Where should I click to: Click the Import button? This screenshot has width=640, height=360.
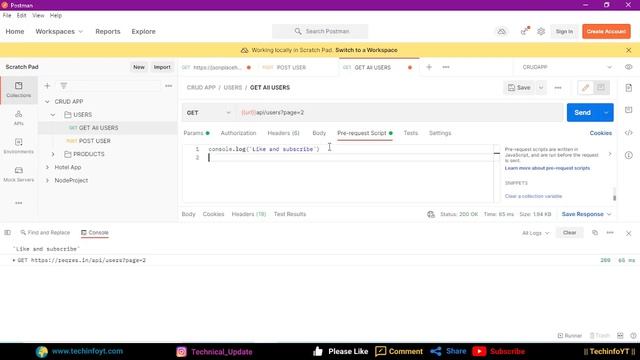162,67
